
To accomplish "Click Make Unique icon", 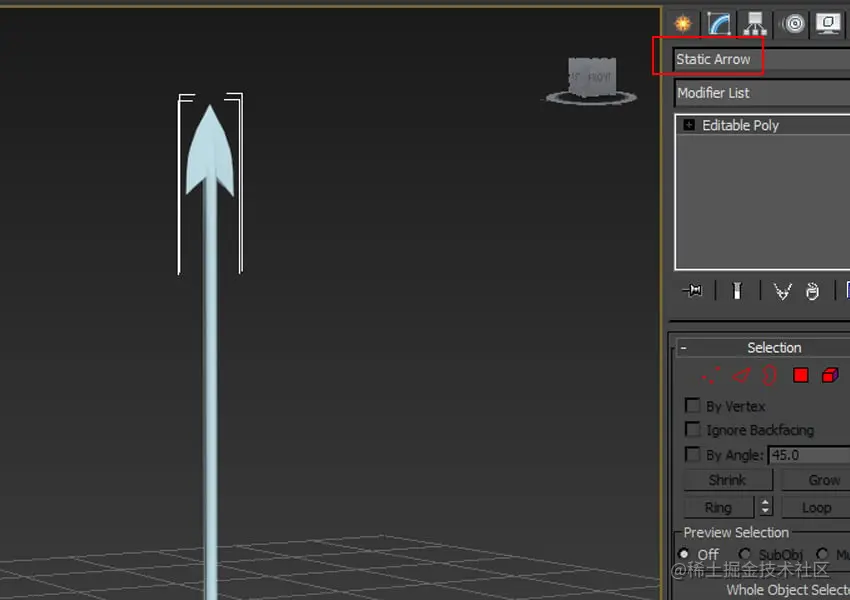I will point(782,291).
